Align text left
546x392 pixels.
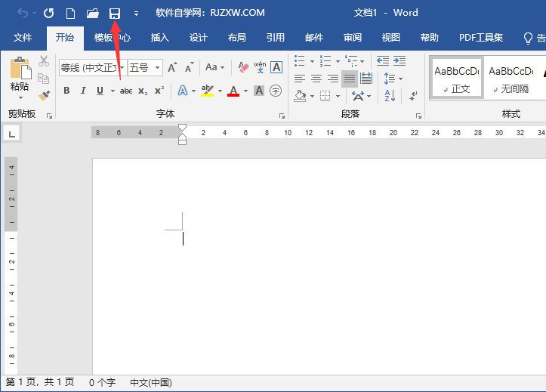[x=300, y=79]
